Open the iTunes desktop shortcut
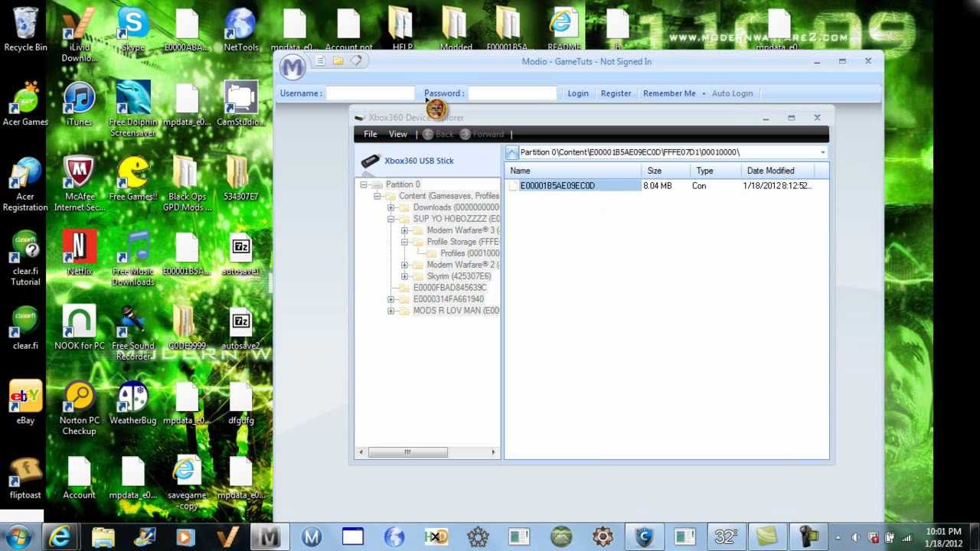Screen dimensions: 980x551 tap(79, 105)
